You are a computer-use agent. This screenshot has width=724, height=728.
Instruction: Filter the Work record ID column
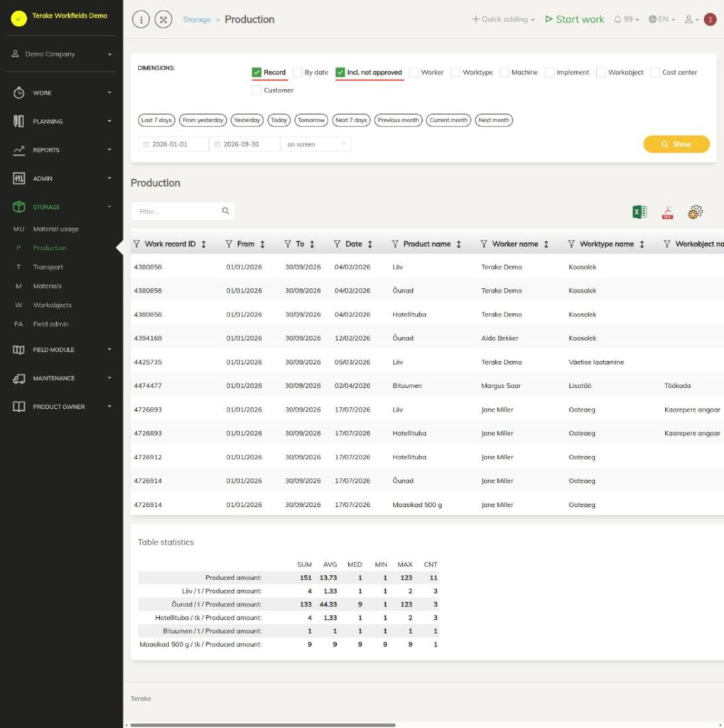[x=137, y=245]
